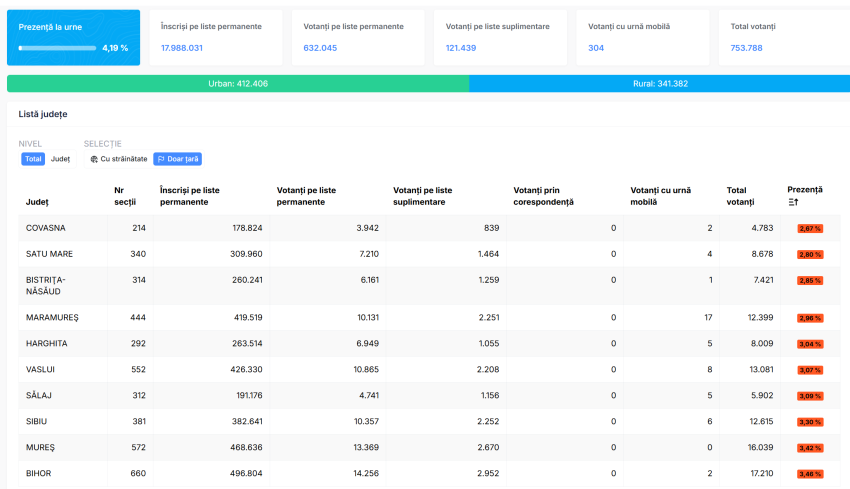Click the globe icon beside Cu străinătate
This screenshot has height=489, width=850.
tap(94, 159)
